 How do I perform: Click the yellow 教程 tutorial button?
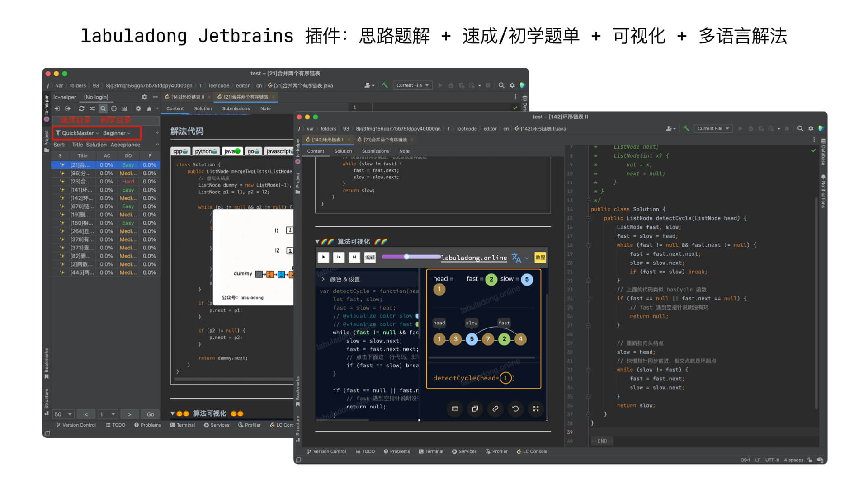click(540, 258)
